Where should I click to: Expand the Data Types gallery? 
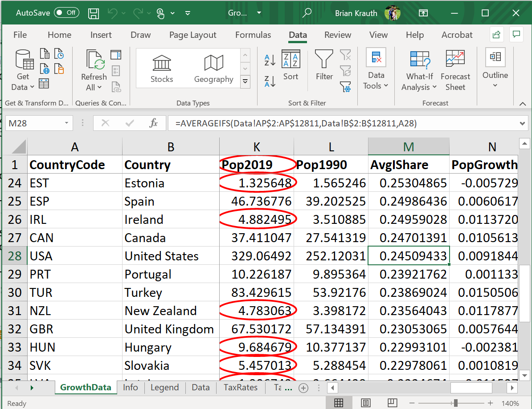[245, 82]
